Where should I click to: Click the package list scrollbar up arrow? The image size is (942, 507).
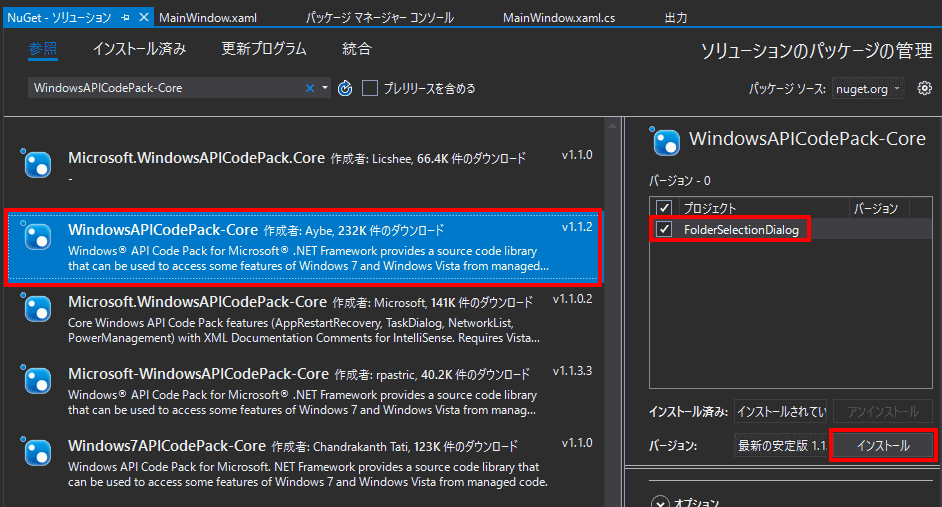pos(612,126)
